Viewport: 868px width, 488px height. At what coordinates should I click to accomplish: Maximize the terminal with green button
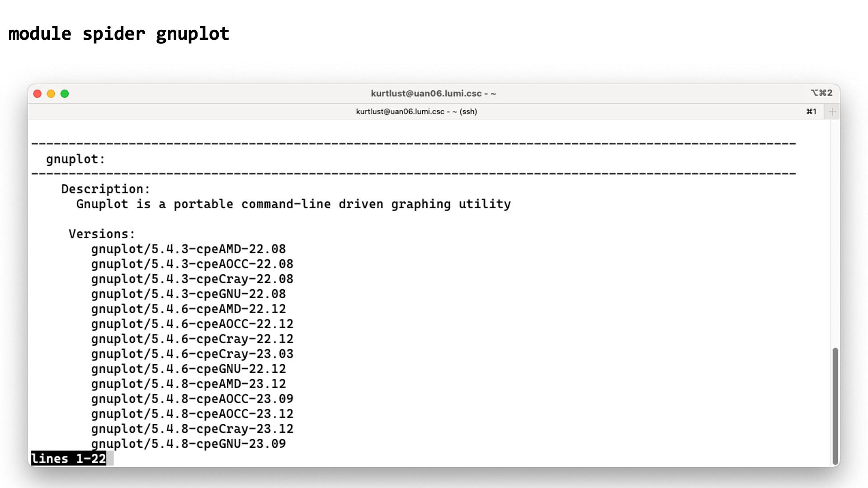pos(65,94)
